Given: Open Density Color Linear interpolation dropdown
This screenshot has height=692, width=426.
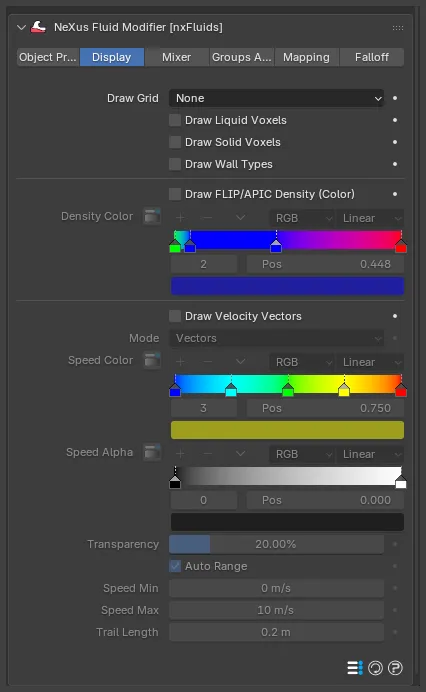Looking at the screenshot, I should (370, 218).
